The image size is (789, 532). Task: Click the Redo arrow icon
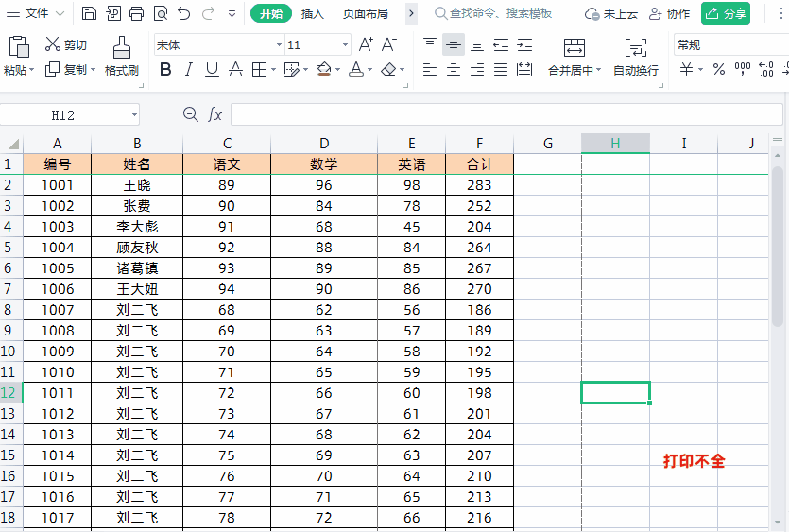coord(208,13)
